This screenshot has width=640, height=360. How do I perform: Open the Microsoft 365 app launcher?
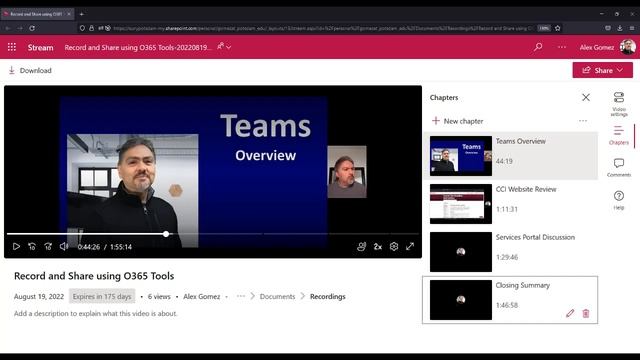[x=12, y=47]
